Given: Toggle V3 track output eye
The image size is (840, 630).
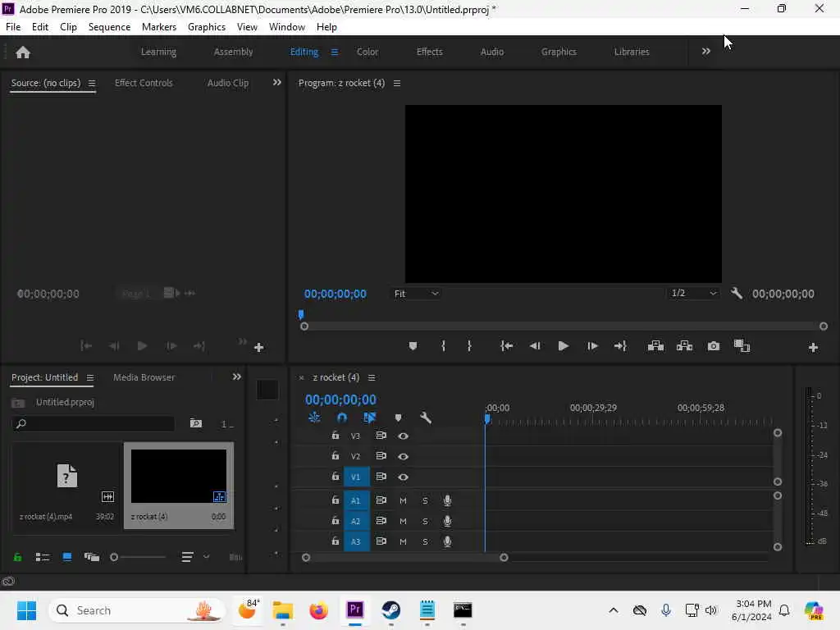Looking at the screenshot, I should 403,436.
